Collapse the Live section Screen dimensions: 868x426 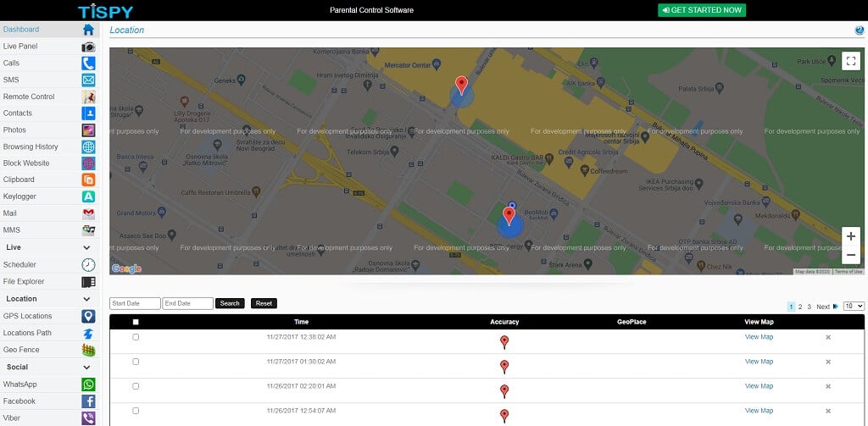click(86, 248)
